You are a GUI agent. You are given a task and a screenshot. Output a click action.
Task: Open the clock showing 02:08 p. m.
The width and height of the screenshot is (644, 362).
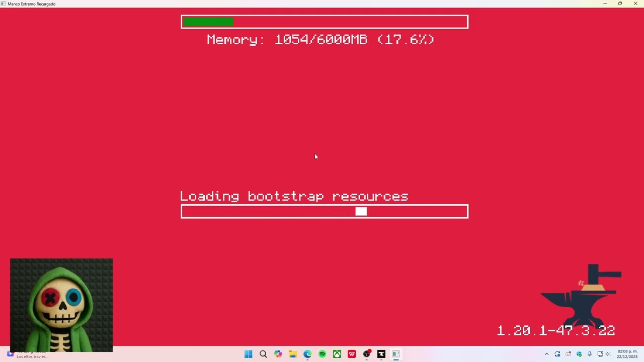(x=627, y=354)
